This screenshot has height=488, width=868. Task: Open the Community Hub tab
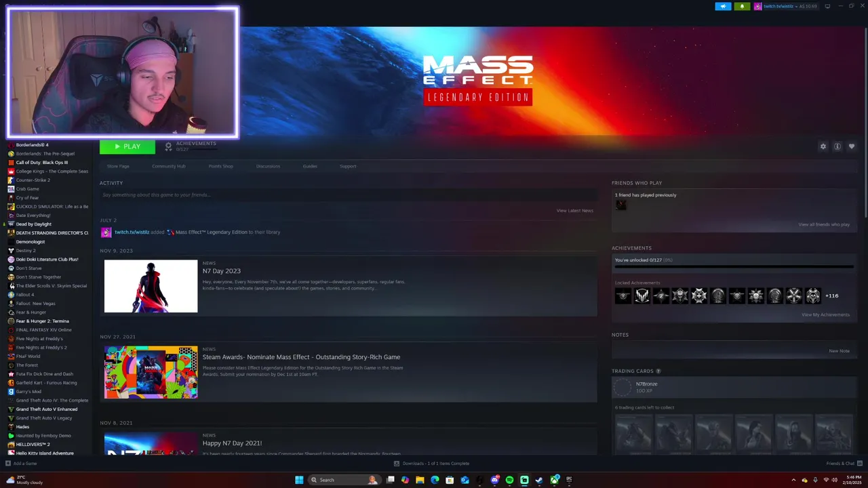(169, 166)
